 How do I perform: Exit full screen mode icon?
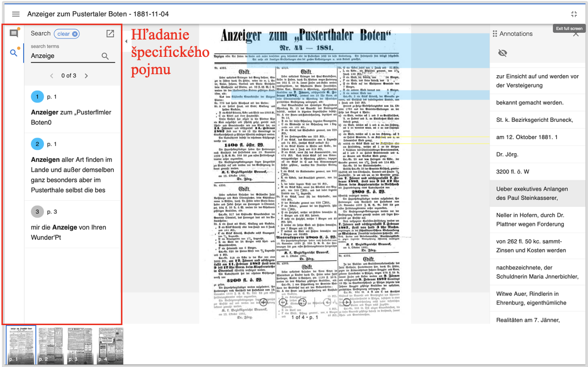point(574,14)
